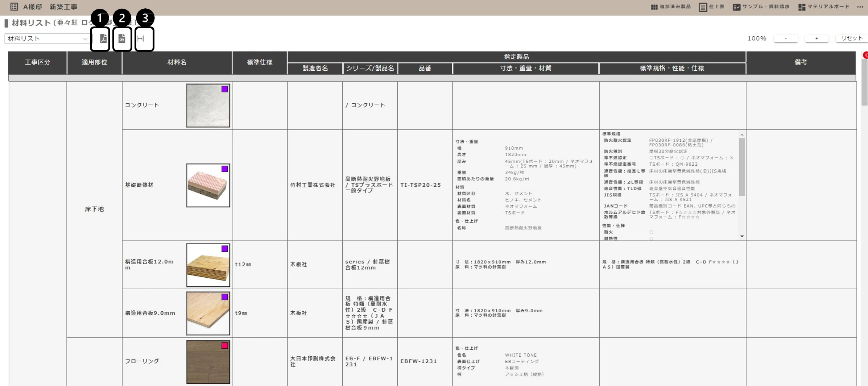Click the purple swatch on 構造用合板9.0mm image
Image resolution: width=868 pixels, height=386 pixels.
[x=225, y=297]
